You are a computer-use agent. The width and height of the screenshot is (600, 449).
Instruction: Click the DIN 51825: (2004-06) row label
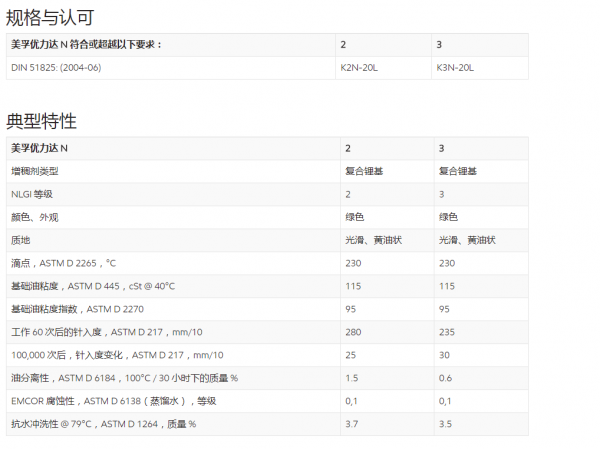(x=56, y=67)
